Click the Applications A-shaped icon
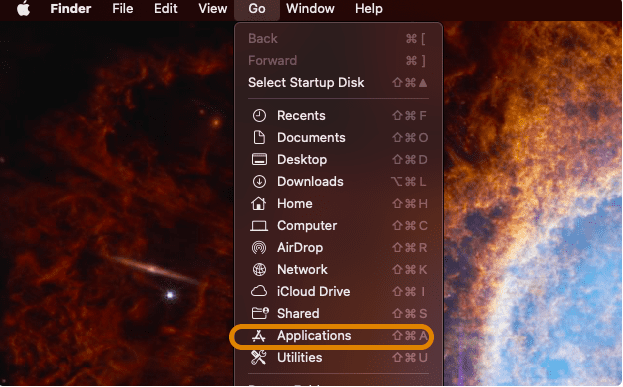This screenshot has width=623, height=387. [259, 336]
